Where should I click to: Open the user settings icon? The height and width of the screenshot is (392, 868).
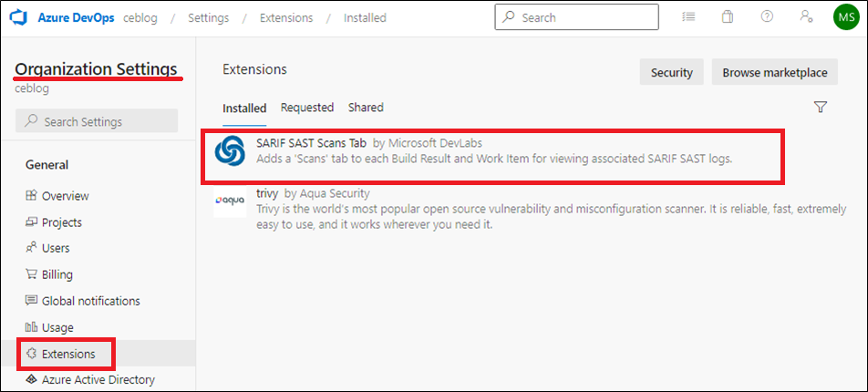click(806, 17)
